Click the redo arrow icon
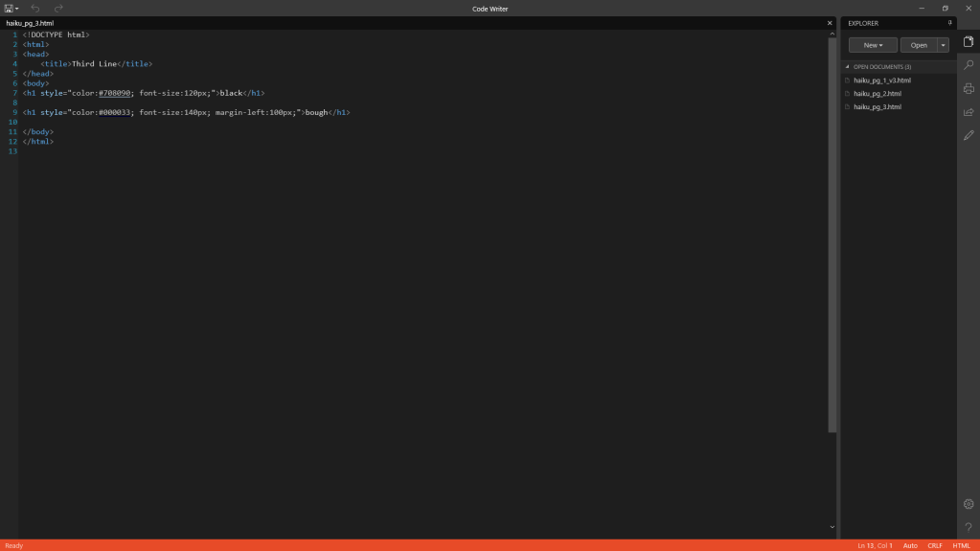Screen dimensions: 980x551 tap(58, 9)
